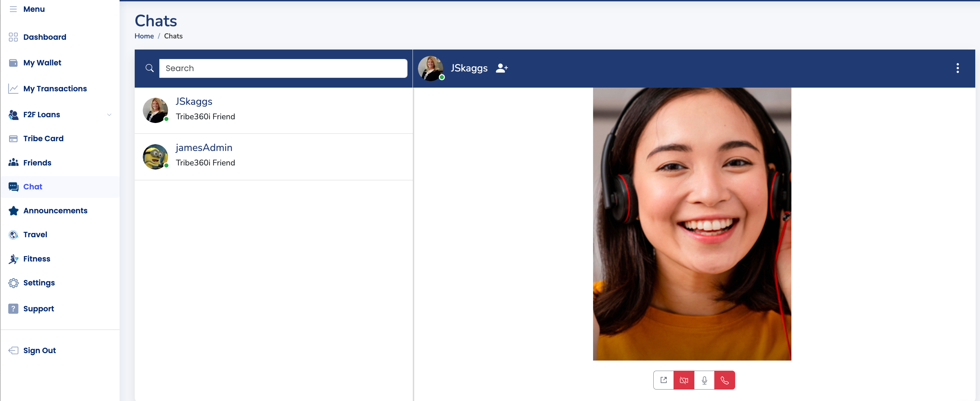Viewport: 980px width, 401px height.
Task: Switch to the jamesAdmin conversation
Action: (204, 147)
